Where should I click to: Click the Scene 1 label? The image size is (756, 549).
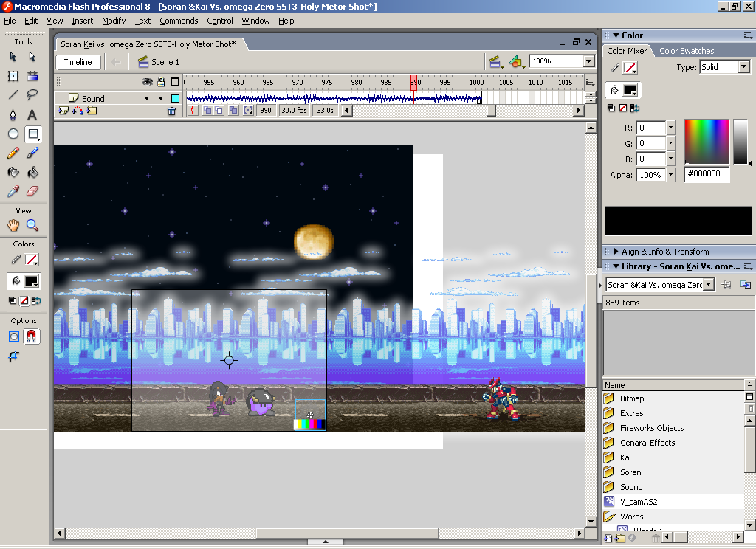[x=165, y=62]
